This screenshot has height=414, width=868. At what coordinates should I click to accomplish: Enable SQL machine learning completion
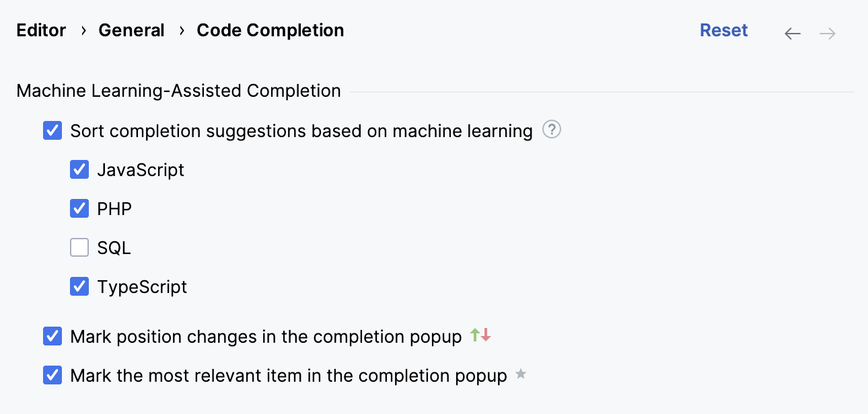pyautogui.click(x=79, y=247)
